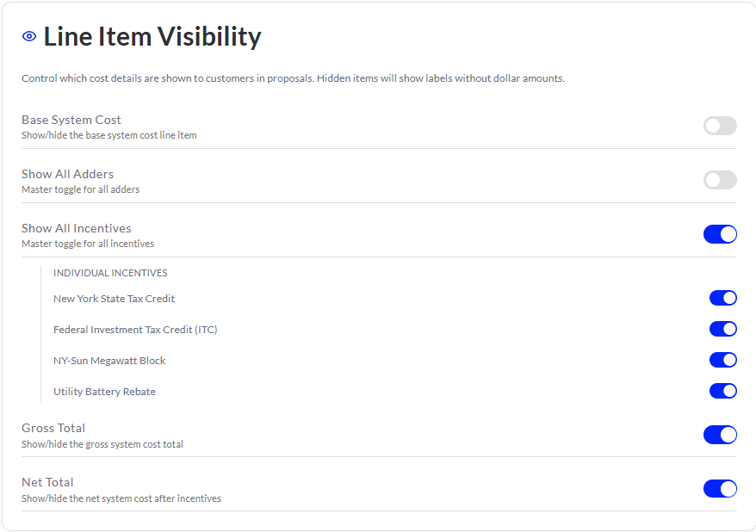Click the Net Total label text
756x532 pixels.
(47, 482)
